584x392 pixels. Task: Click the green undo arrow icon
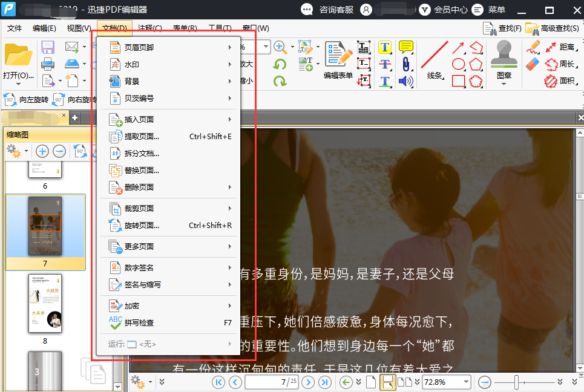click(x=280, y=64)
